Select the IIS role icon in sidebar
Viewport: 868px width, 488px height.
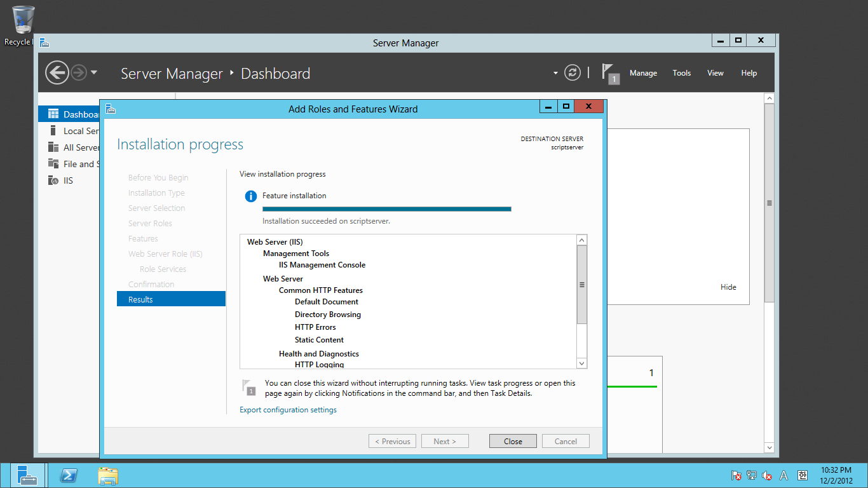[x=53, y=180]
